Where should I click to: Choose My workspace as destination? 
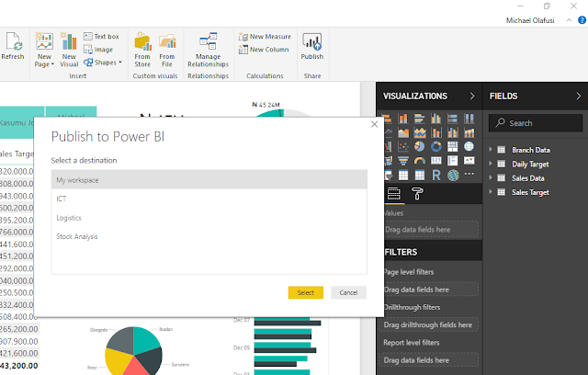(x=209, y=180)
